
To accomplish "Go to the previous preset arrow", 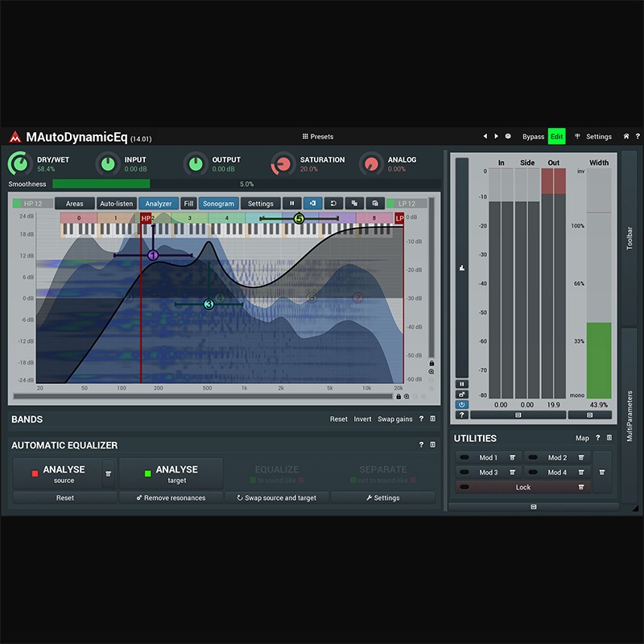I will [485, 136].
